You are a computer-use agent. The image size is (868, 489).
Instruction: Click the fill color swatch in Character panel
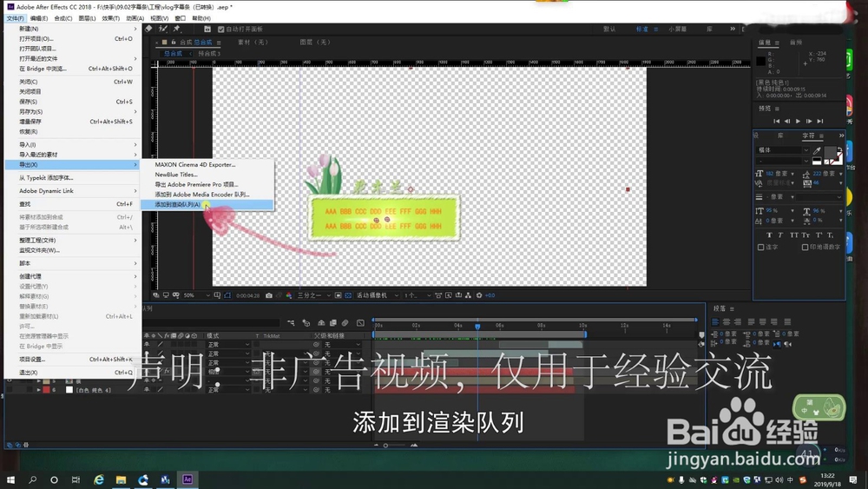pyautogui.click(x=831, y=153)
